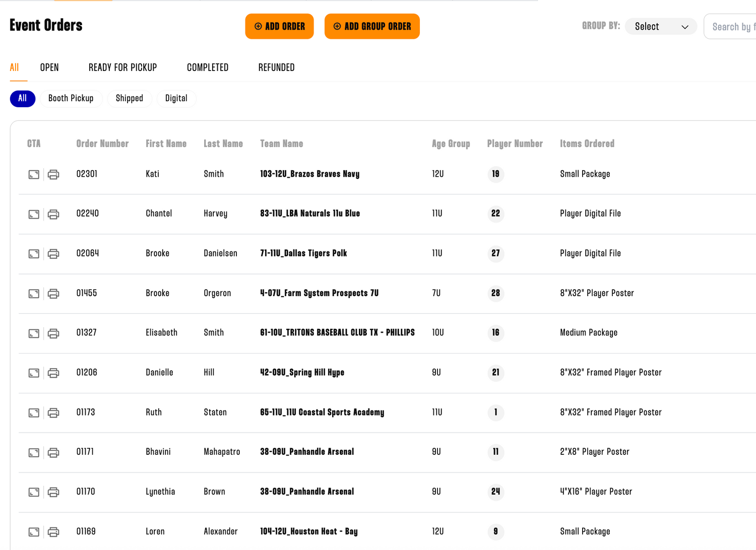Open expand icon for order 01173
This screenshot has height=550, width=756.
coord(34,412)
